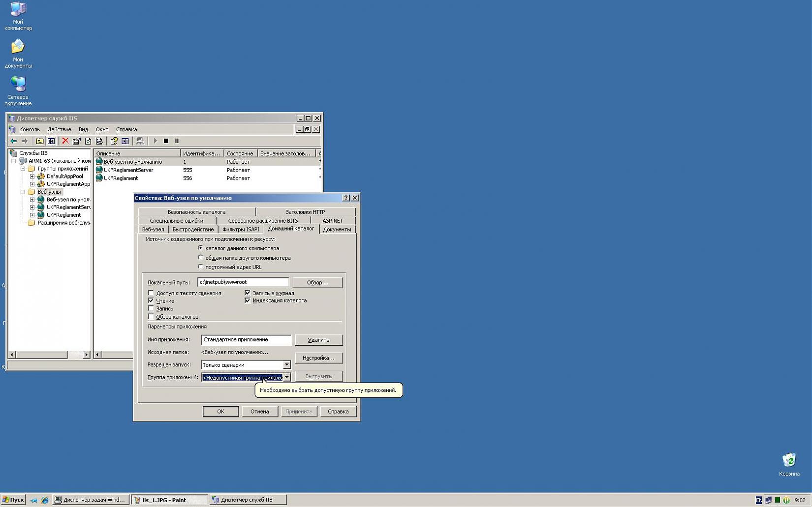
Task: Open the Разрешен запуск dropdown
Action: 286,365
